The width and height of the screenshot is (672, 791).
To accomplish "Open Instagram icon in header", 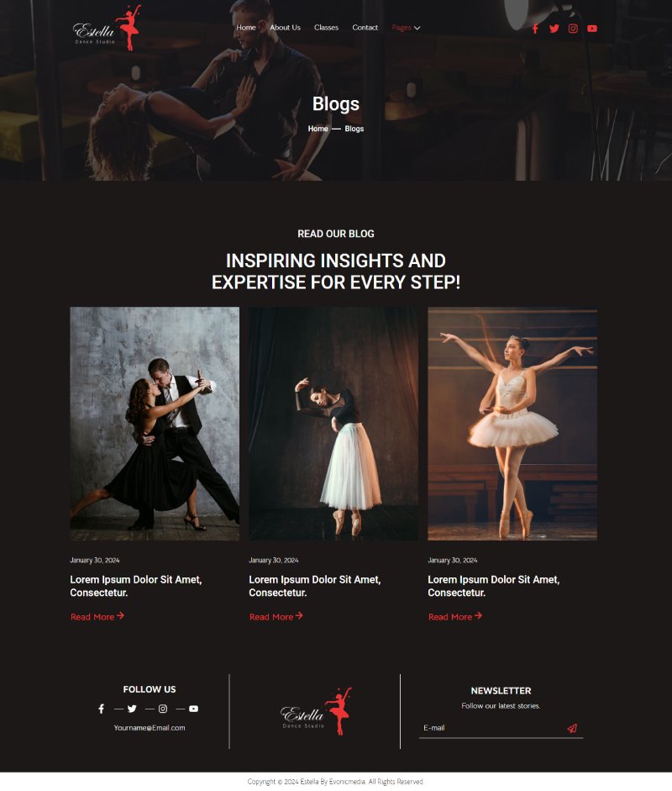I will [x=573, y=29].
